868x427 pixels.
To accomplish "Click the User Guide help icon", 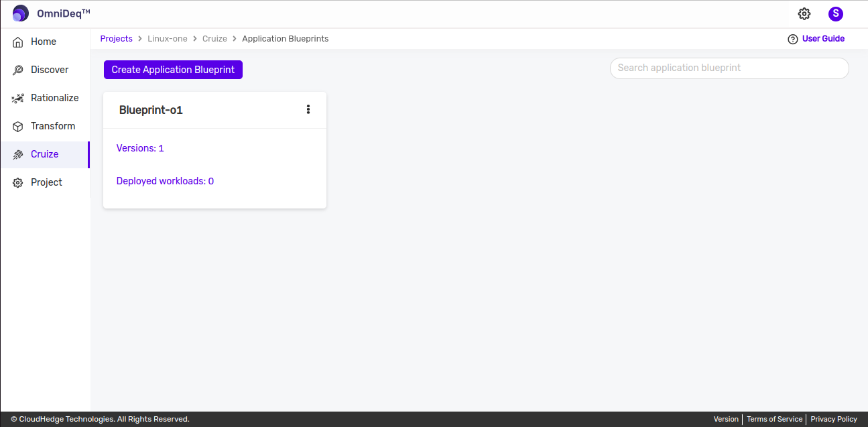I will pos(793,39).
